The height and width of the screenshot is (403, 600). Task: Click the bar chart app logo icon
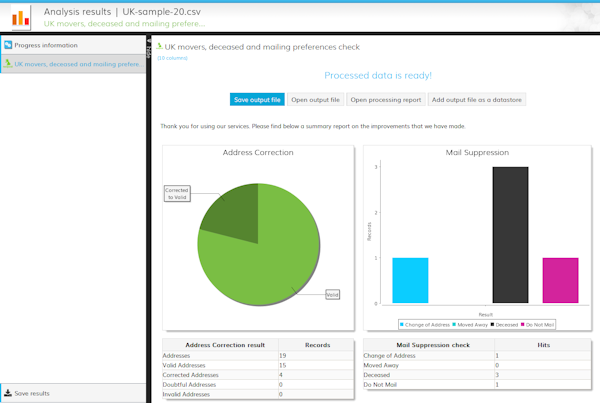[21, 18]
